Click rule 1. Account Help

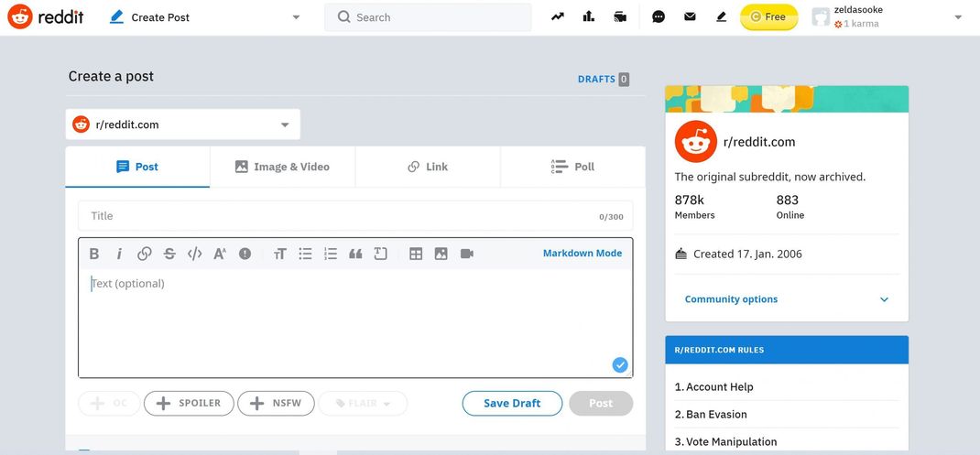click(713, 387)
